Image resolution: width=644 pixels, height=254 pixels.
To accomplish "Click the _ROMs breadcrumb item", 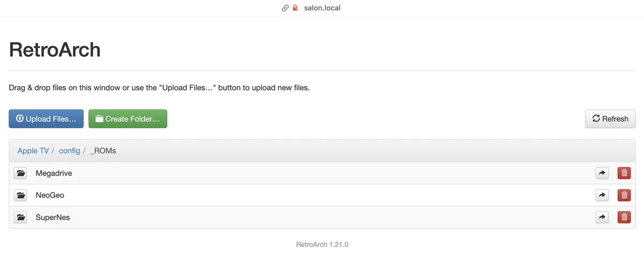I will pos(103,151).
